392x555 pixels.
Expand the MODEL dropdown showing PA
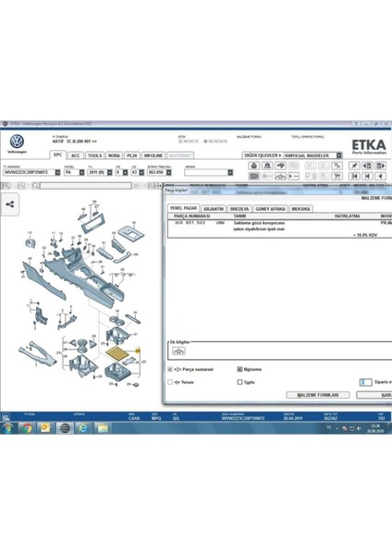pos(81,172)
